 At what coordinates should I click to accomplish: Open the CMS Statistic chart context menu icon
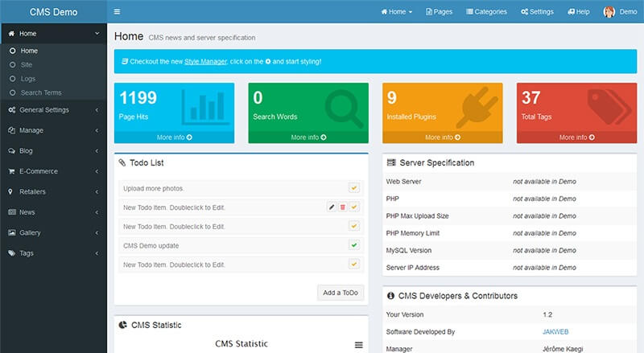coord(358,345)
